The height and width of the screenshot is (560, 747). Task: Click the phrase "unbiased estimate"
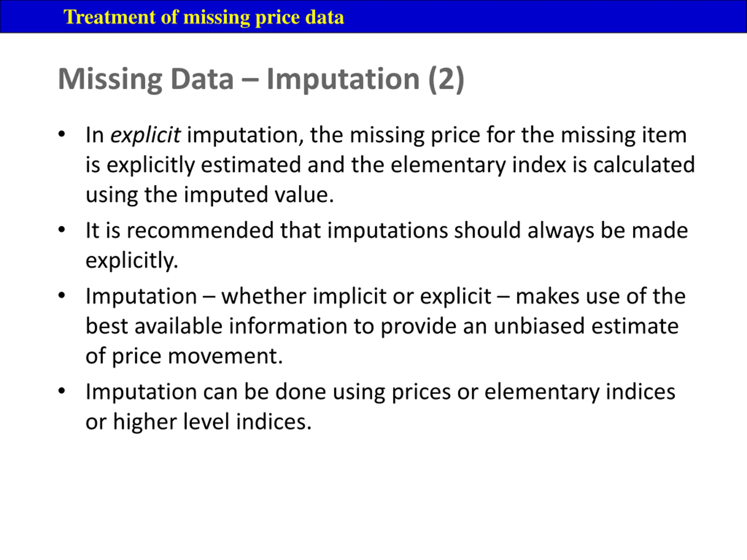tap(586, 326)
